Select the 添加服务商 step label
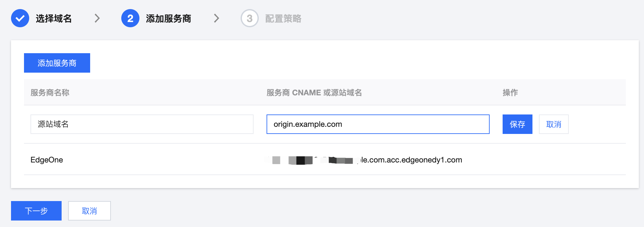This screenshot has height=227, width=644. pos(169,18)
